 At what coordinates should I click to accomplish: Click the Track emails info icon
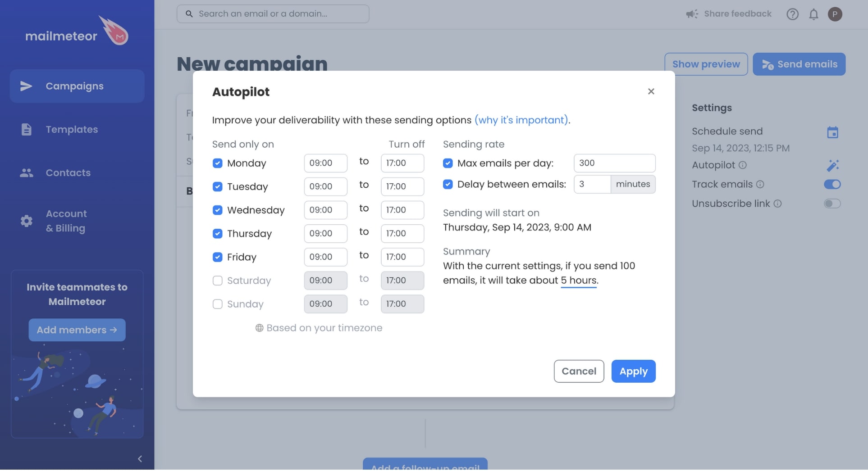pyautogui.click(x=760, y=184)
